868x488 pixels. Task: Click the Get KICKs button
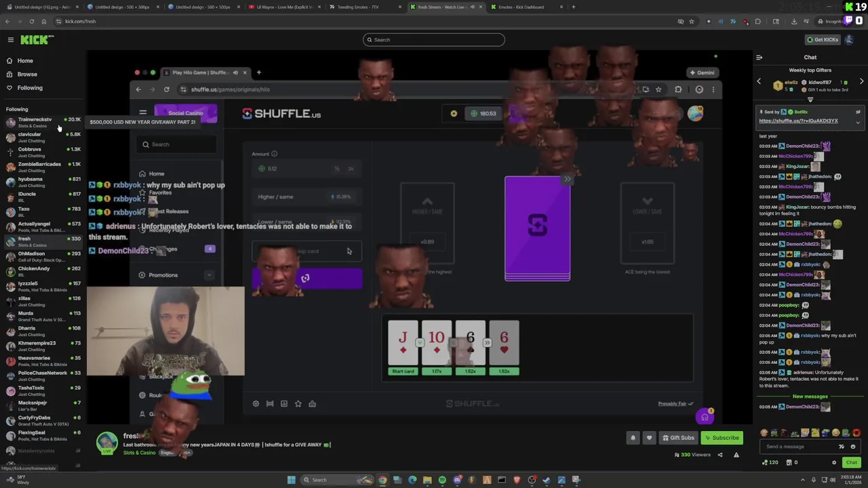pyautogui.click(x=822, y=39)
